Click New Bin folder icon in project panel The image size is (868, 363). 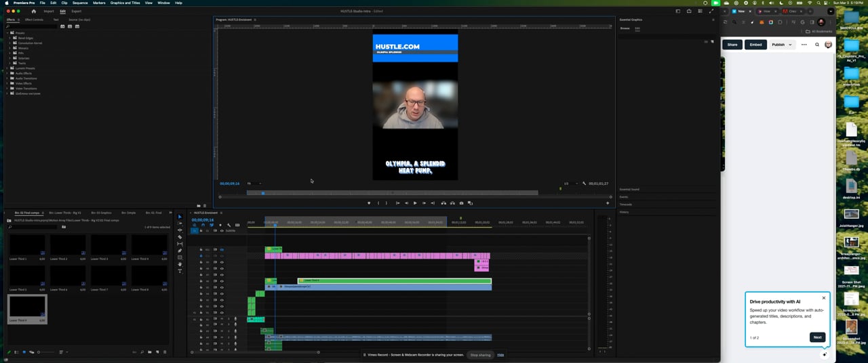(150, 352)
